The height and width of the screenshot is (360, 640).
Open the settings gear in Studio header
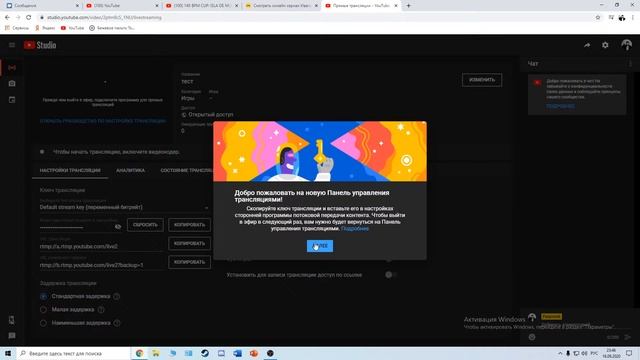605,45
